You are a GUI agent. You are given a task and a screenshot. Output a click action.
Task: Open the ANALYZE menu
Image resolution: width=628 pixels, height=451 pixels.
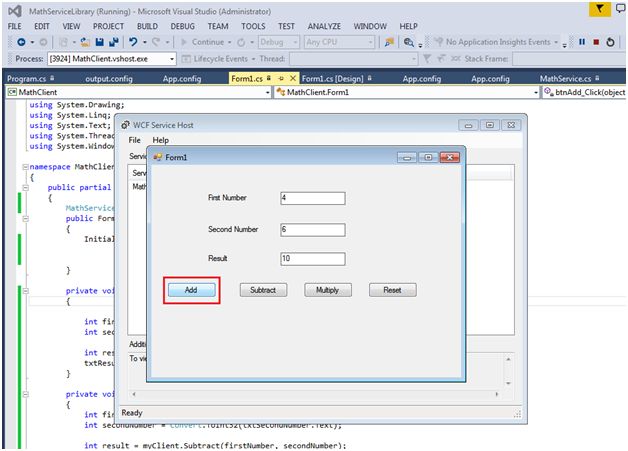click(324, 26)
